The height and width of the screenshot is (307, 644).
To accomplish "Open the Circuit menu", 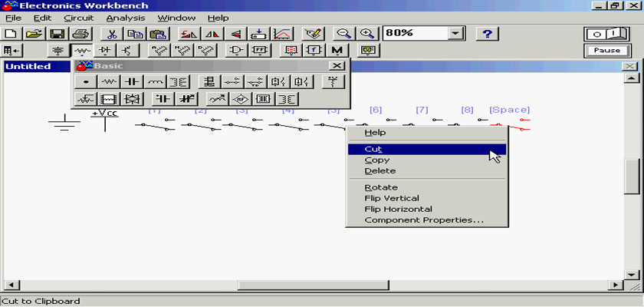I will tap(79, 18).
